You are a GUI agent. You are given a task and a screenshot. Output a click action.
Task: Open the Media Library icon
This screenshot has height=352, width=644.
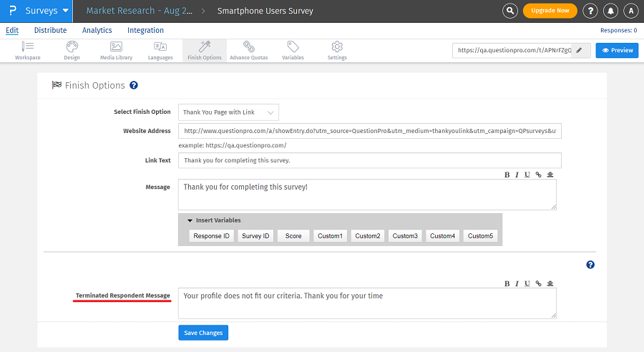(x=116, y=47)
